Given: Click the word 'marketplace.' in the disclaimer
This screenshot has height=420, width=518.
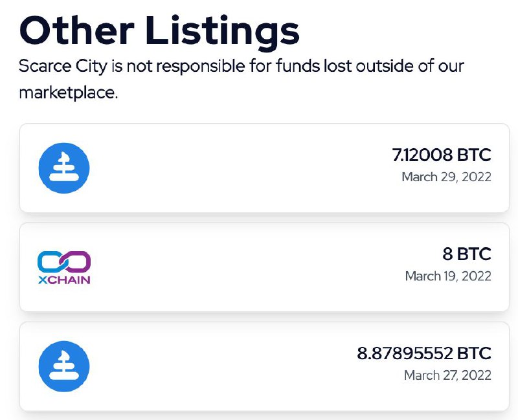Looking at the screenshot, I should [69, 93].
